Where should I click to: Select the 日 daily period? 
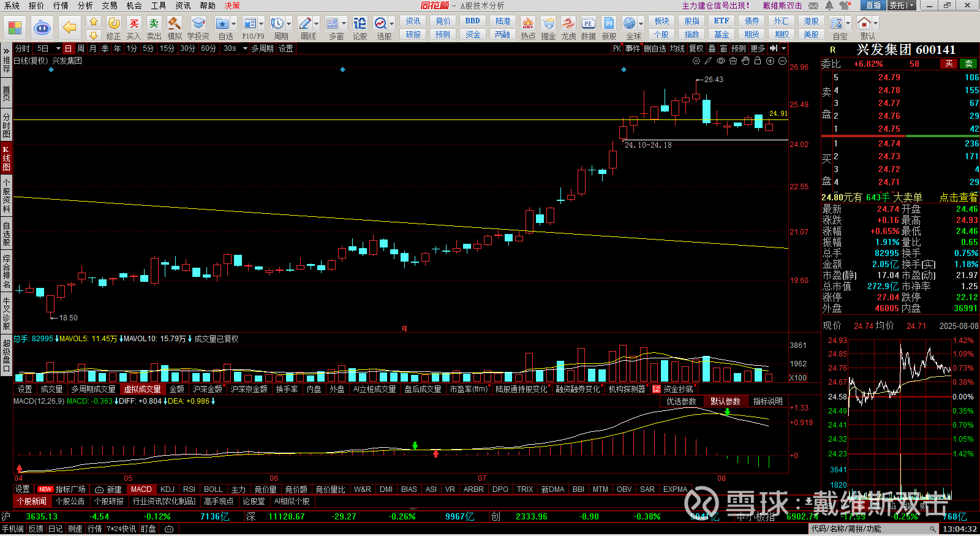(x=68, y=48)
